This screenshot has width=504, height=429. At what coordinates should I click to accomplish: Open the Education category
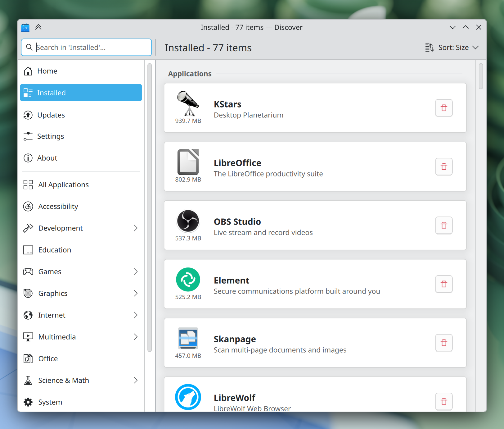[x=81, y=250]
